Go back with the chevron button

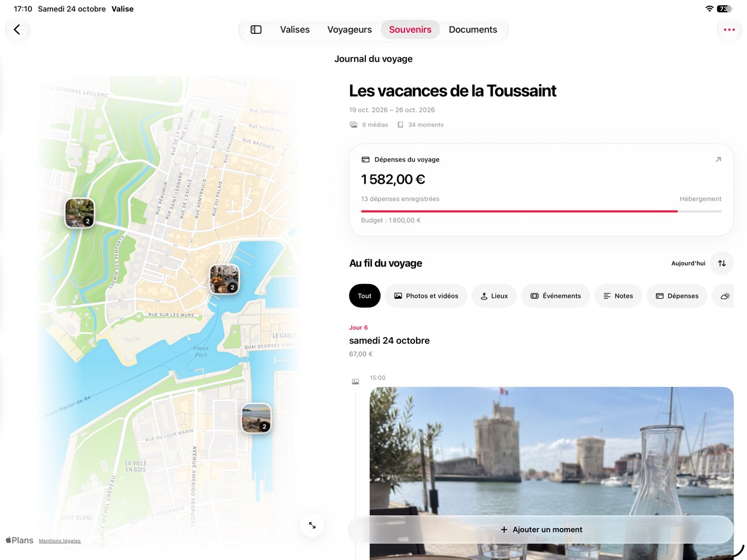point(18,30)
